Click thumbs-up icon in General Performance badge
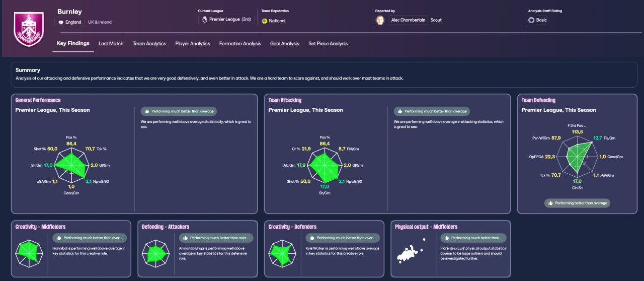Screen dimensions: 644x281 pyautogui.click(x=147, y=111)
